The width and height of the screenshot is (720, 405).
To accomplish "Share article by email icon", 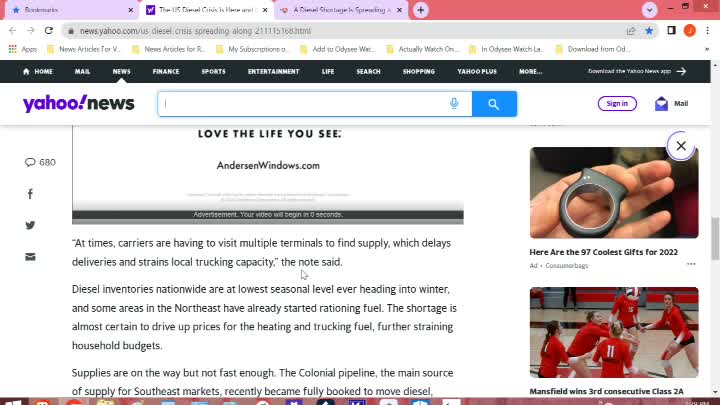I will coord(30,257).
